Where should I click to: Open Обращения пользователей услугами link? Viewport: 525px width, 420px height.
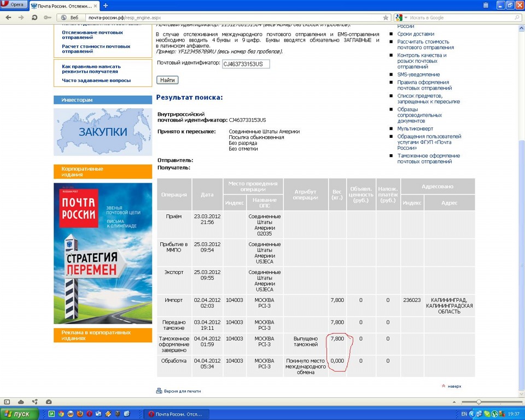coord(429,142)
